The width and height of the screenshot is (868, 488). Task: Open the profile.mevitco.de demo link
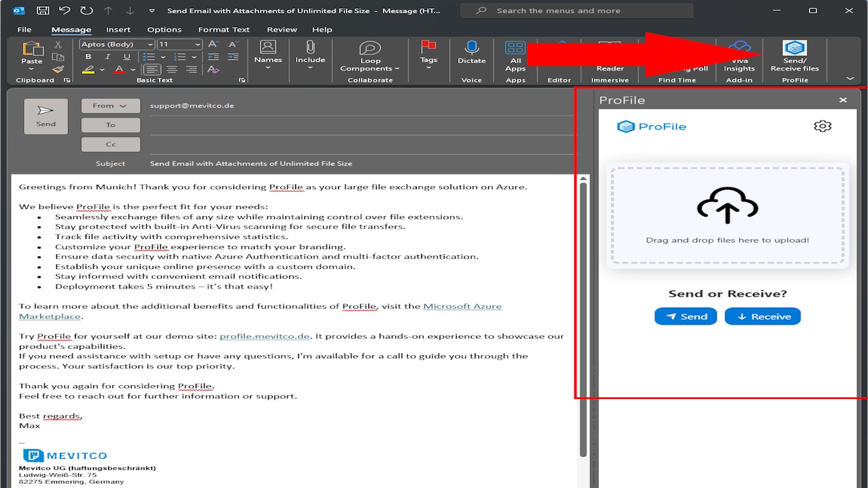(x=265, y=336)
